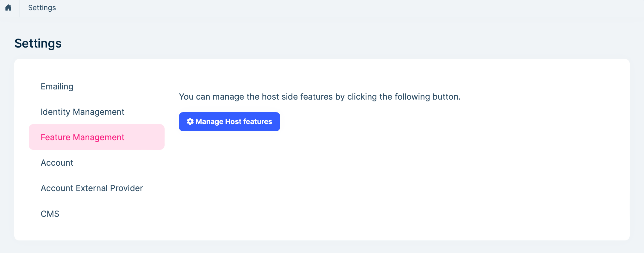Return home using the breadcrumb house icon
644x253 pixels.
(8, 8)
